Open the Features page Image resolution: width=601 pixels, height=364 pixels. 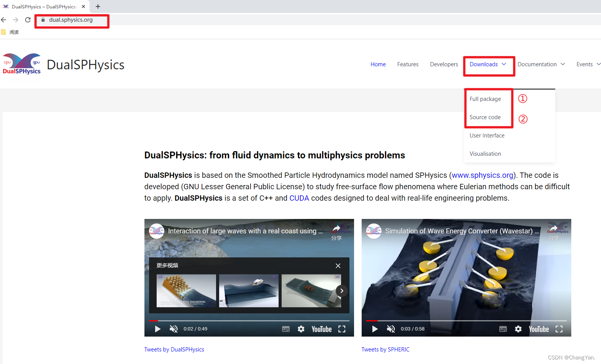click(408, 64)
